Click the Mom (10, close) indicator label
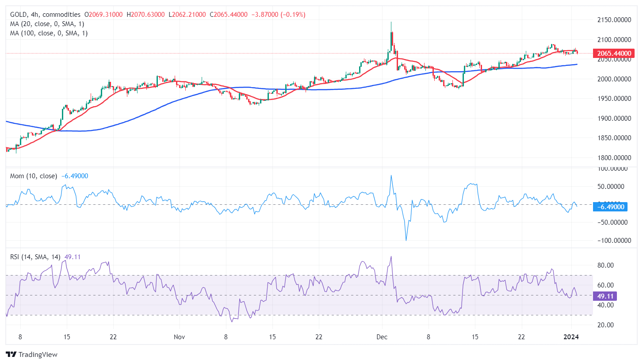 (x=34, y=176)
